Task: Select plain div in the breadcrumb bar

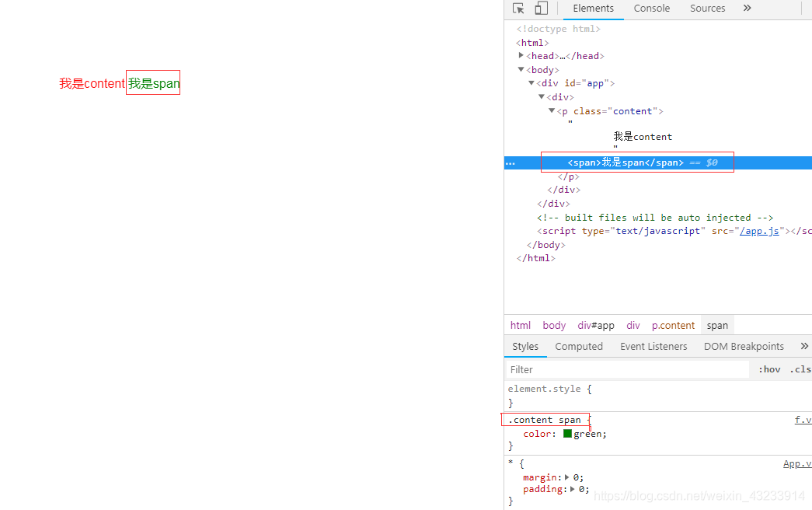Action: click(x=633, y=326)
